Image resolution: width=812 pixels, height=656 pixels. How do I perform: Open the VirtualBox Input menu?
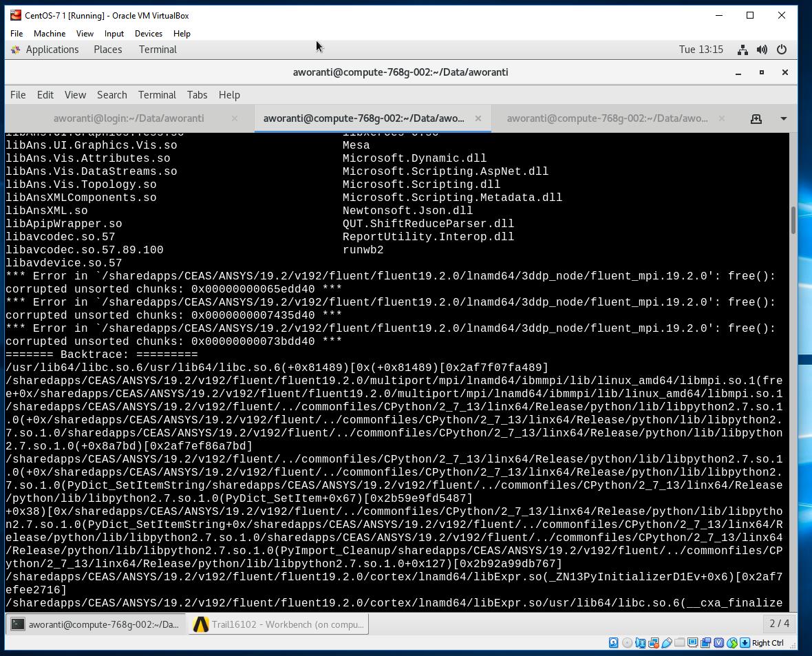(114, 34)
